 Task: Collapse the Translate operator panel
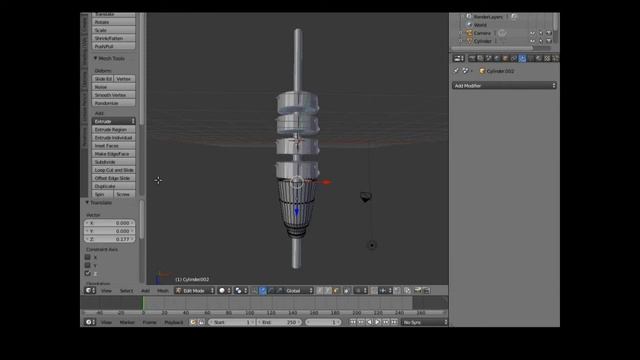tap(87, 202)
